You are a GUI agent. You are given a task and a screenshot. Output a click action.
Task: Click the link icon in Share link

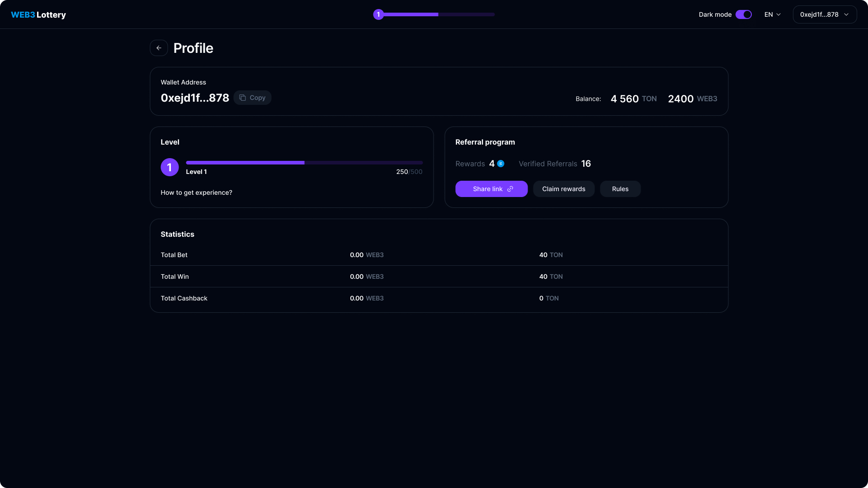tap(510, 189)
